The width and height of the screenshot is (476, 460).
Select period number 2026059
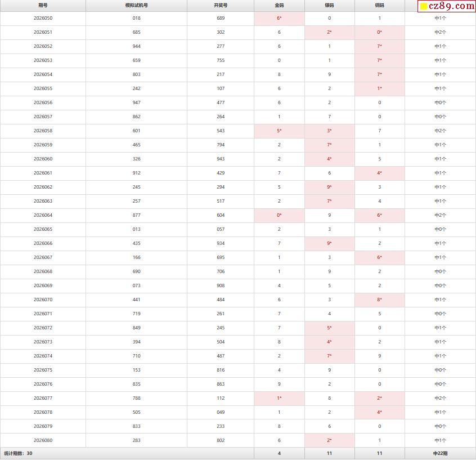(x=43, y=145)
